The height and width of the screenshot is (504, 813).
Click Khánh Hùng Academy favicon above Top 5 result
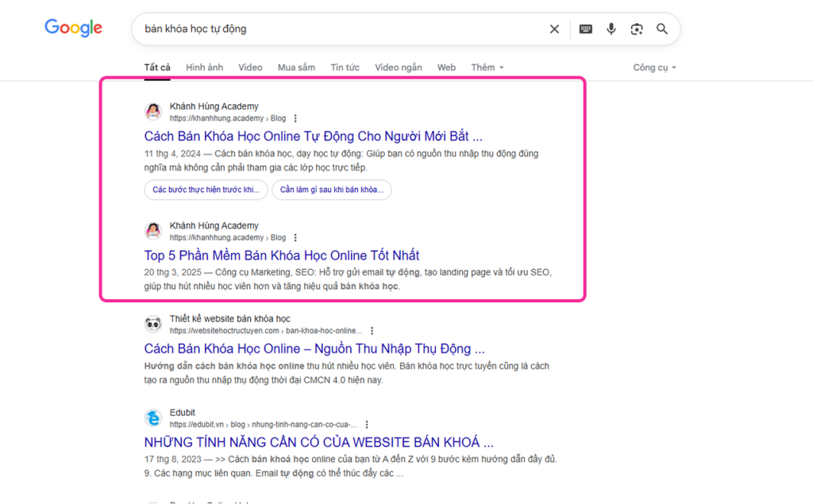pyautogui.click(x=153, y=231)
